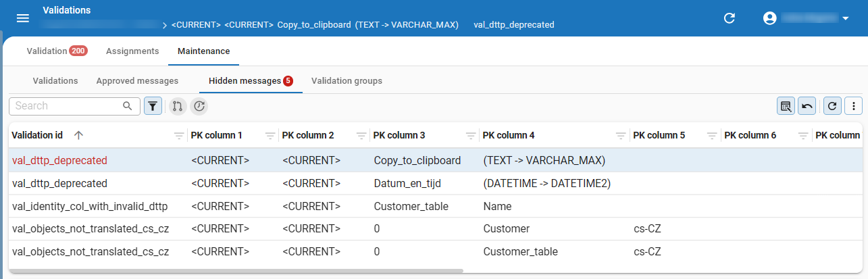The image size is (868, 279).
Task: Open the PK column 5 filter menu
Action: (x=712, y=136)
